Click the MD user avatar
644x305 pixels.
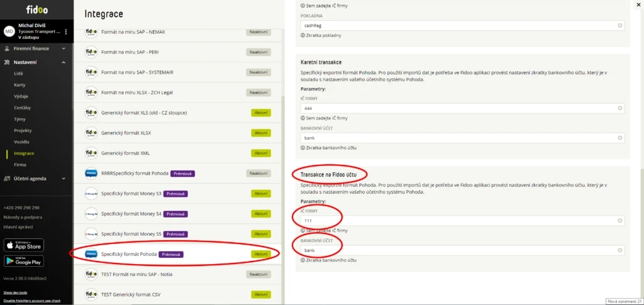[x=9, y=31]
